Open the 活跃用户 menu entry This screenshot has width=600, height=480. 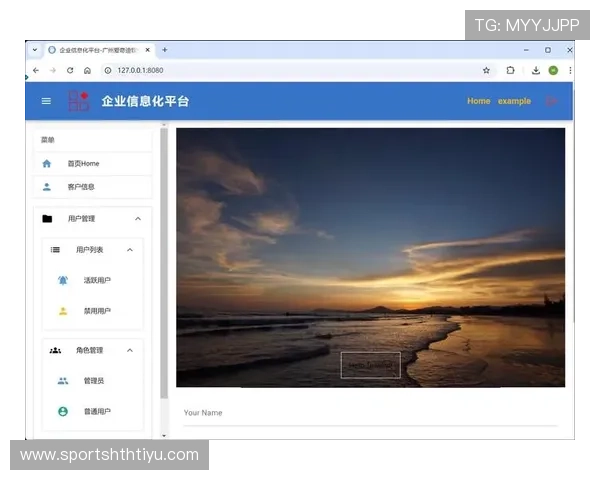tap(93, 280)
